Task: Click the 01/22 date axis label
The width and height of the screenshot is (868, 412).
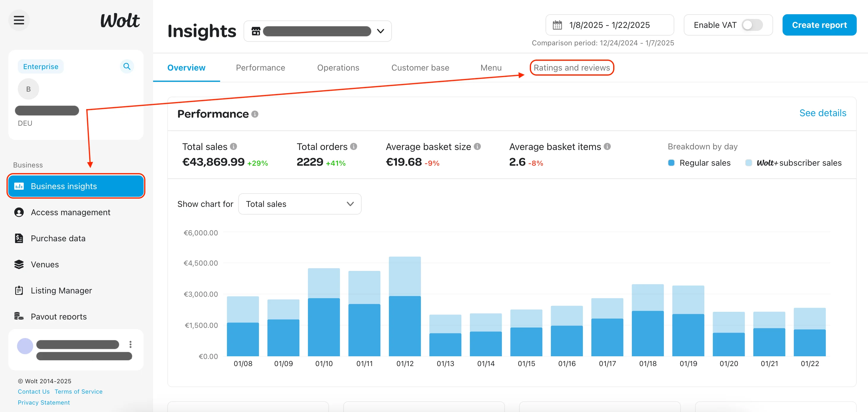Action: [x=810, y=364]
